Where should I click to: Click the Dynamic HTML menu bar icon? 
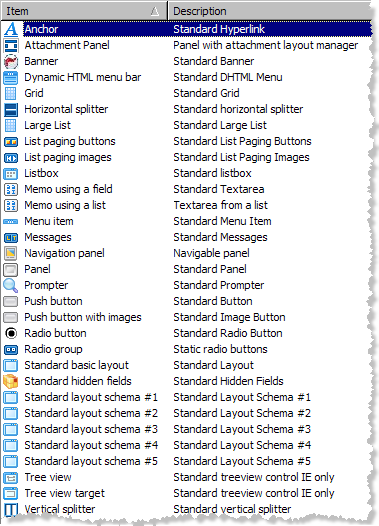(11, 77)
